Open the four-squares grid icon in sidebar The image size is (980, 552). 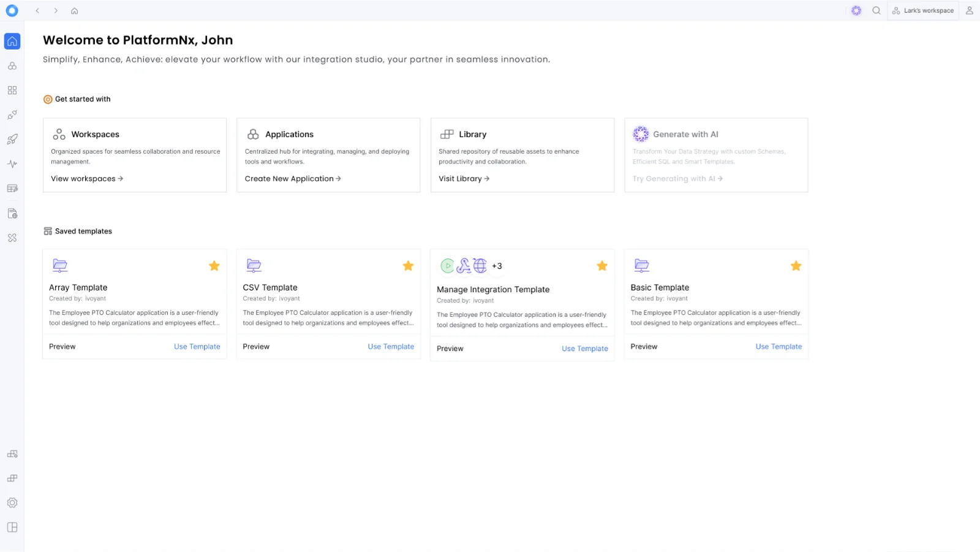pos(12,90)
